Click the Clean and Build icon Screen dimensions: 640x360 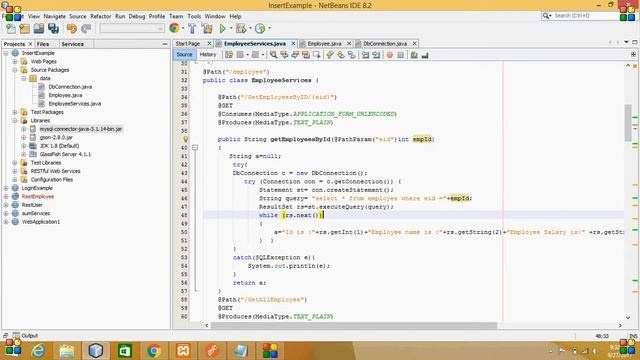207,28
